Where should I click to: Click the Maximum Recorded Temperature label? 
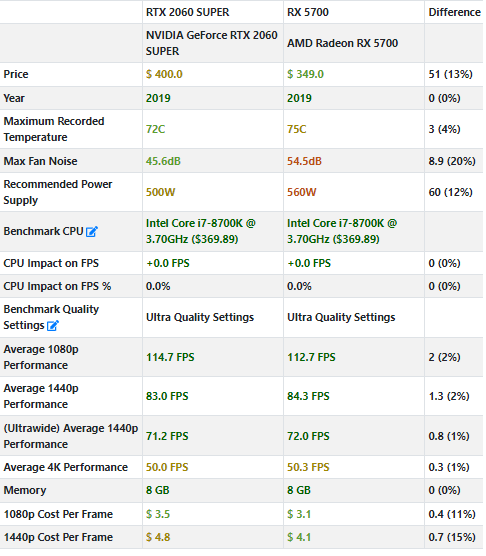[54, 130]
